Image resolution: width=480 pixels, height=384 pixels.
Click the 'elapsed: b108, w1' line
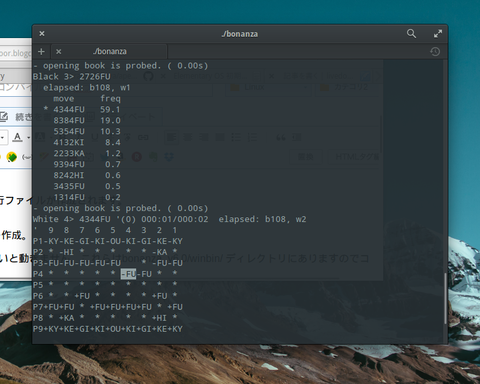click(x=87, y=88)
